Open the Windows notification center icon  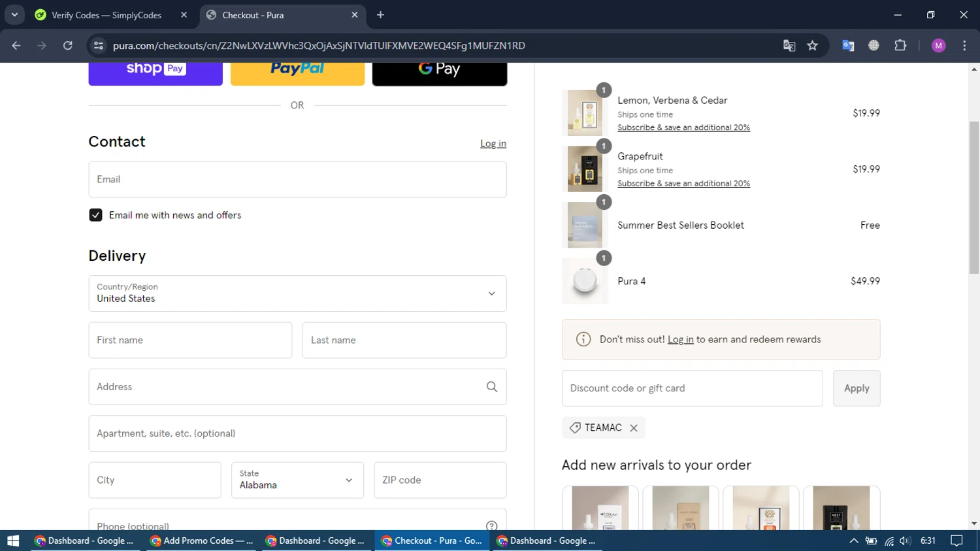(957, 541)
